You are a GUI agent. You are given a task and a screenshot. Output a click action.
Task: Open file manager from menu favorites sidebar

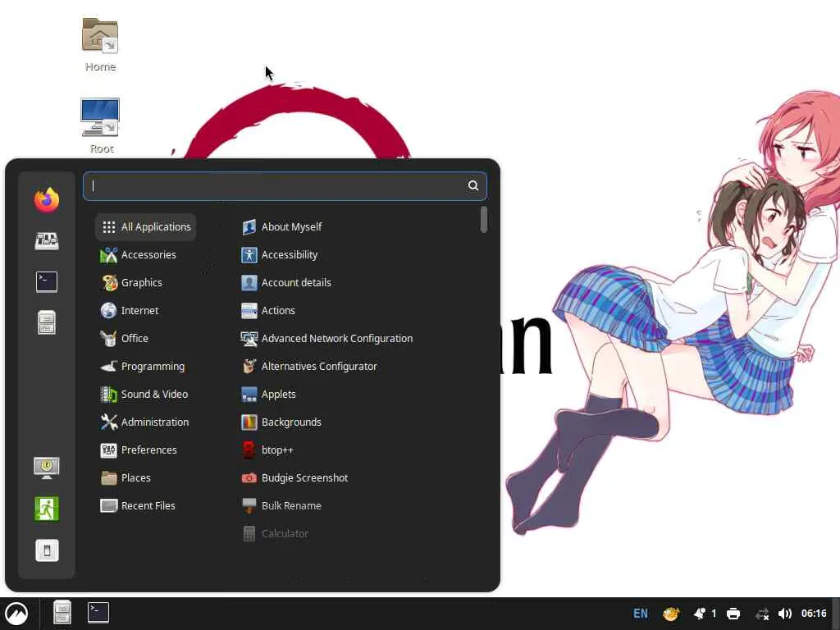pos(47,322)
